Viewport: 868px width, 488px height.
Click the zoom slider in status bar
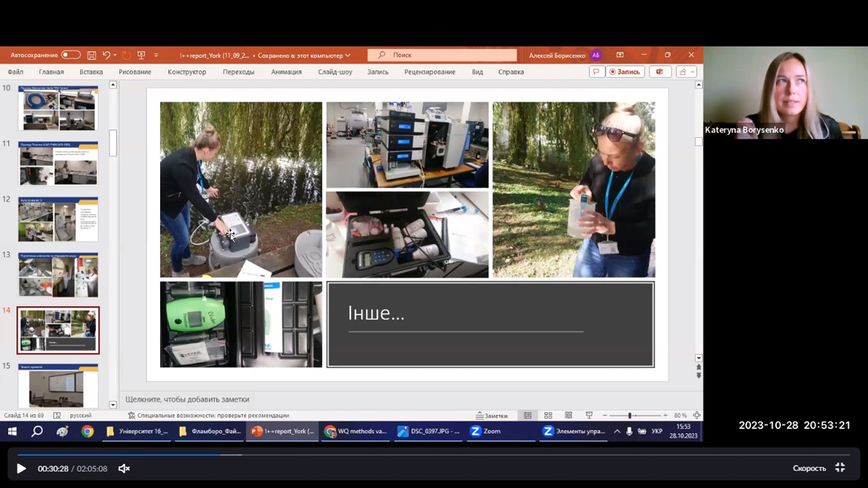630,416
